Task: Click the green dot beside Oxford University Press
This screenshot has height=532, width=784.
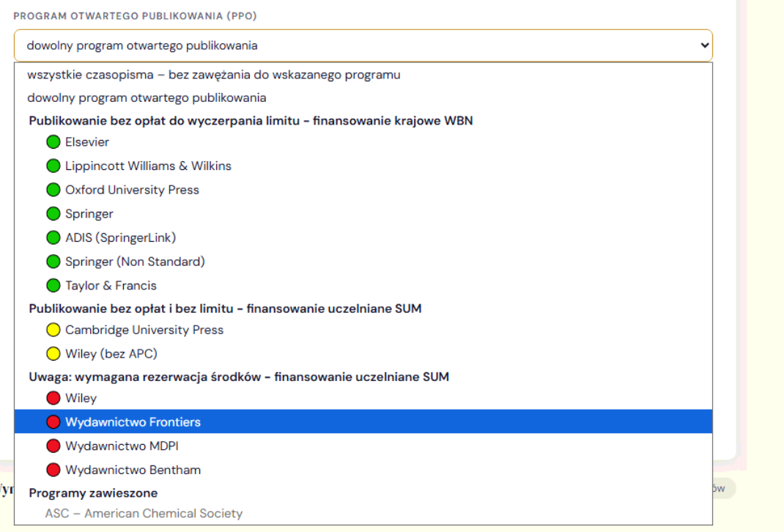Action: pyautogui.click(x=53, y=190)
